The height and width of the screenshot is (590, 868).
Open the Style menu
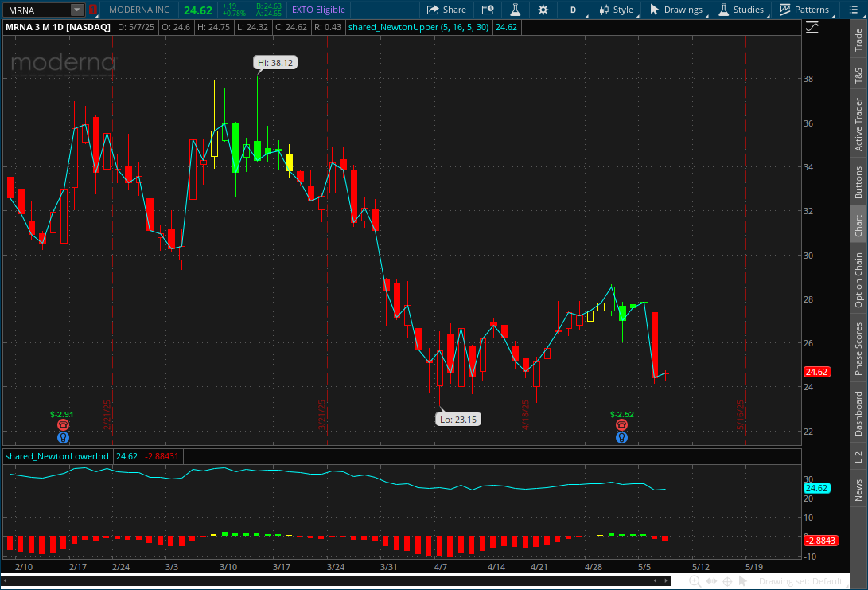pyautogui.click(x=616, y=10)
